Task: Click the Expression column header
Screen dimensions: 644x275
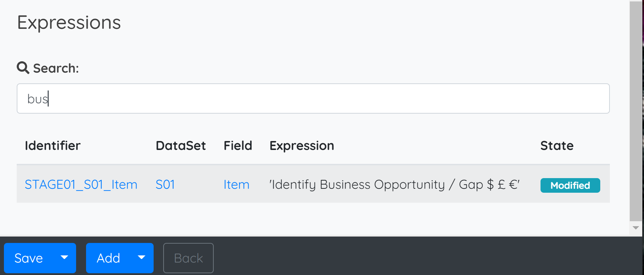Action: 302,146
